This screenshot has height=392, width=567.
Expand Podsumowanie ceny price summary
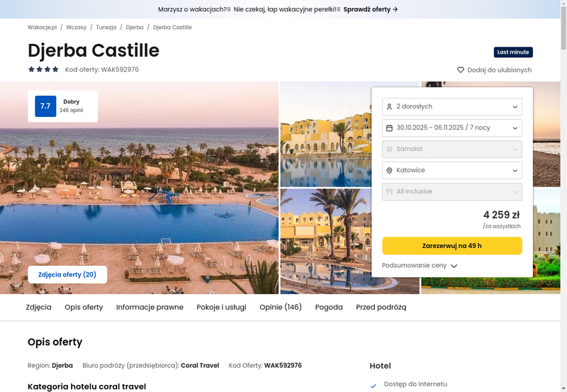pos(420,265)
